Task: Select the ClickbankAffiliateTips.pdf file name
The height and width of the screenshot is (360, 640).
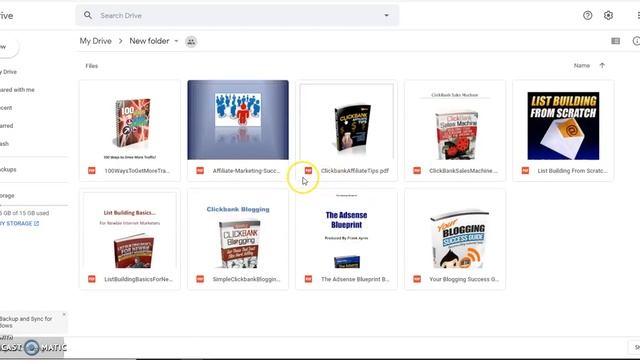Action: (x=355, y=171)
